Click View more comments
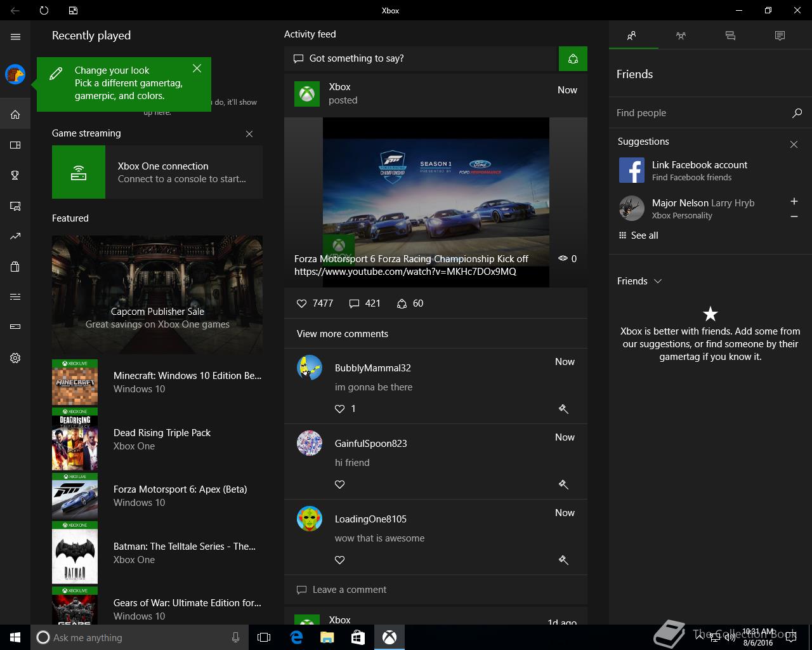The image size is (812, 650). (343, 334)
